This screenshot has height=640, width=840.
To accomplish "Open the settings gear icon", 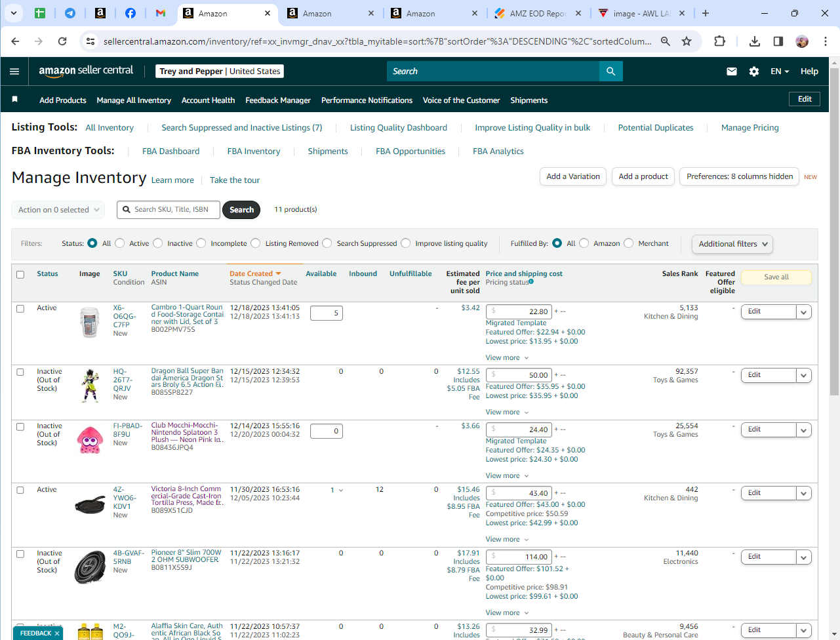I will [754, 71].
